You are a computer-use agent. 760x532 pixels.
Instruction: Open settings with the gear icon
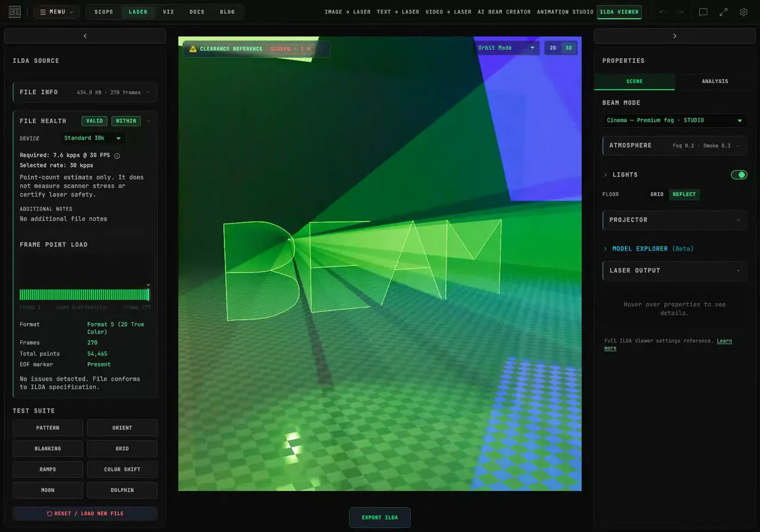[743, 12]
